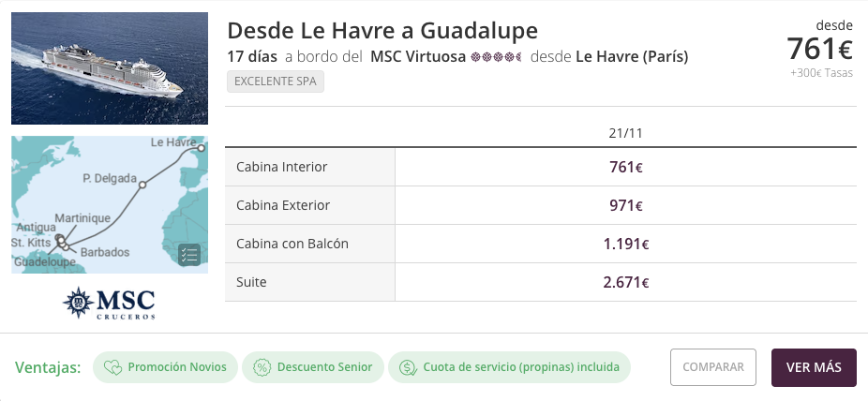Click the Descuento Senior percent icon

coord(262,368)
